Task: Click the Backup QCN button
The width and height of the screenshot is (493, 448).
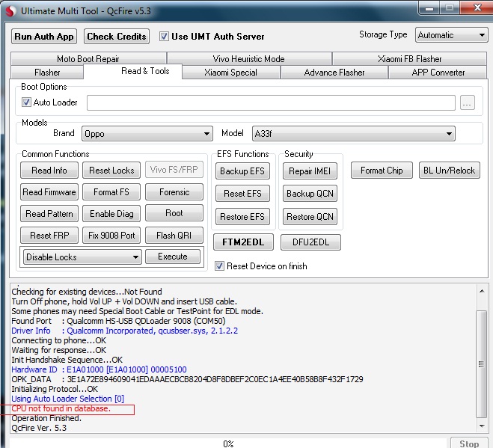Action: 310,194
